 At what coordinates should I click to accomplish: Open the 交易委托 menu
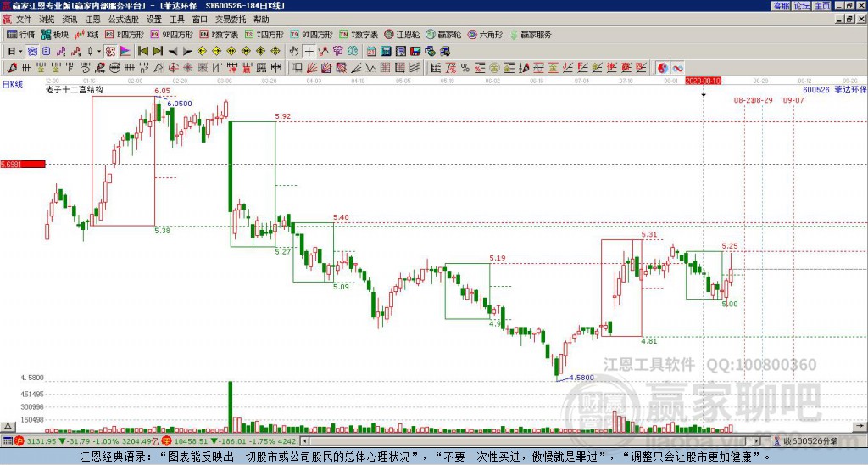pos(231,20)
